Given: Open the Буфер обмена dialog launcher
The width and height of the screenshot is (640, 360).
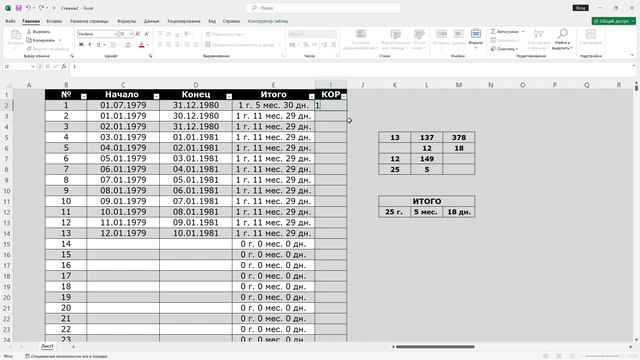Looking at the screenshot, I should (x=72, y=56).
